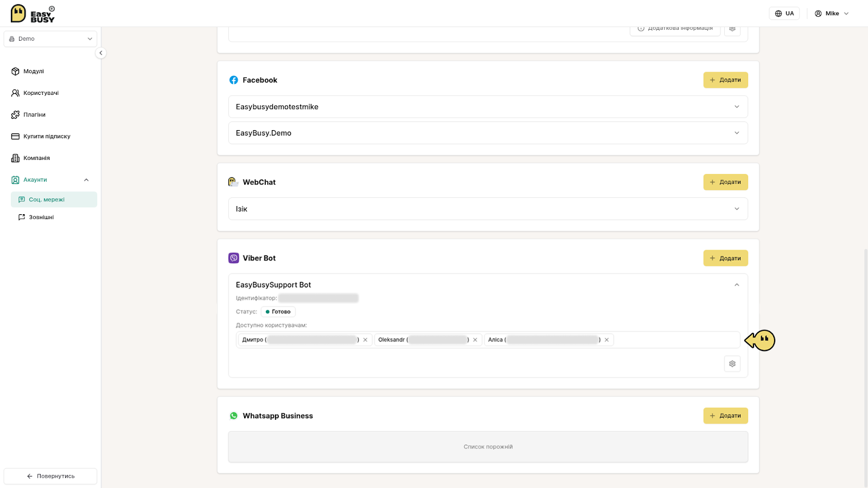Remove user Аліса from Viber bot access
868x488 pixels.
pos(607,340)
